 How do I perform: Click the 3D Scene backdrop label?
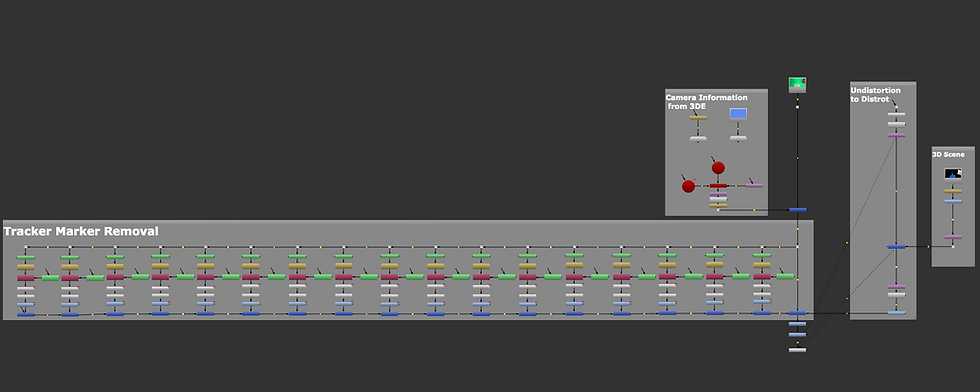point(948,154)
